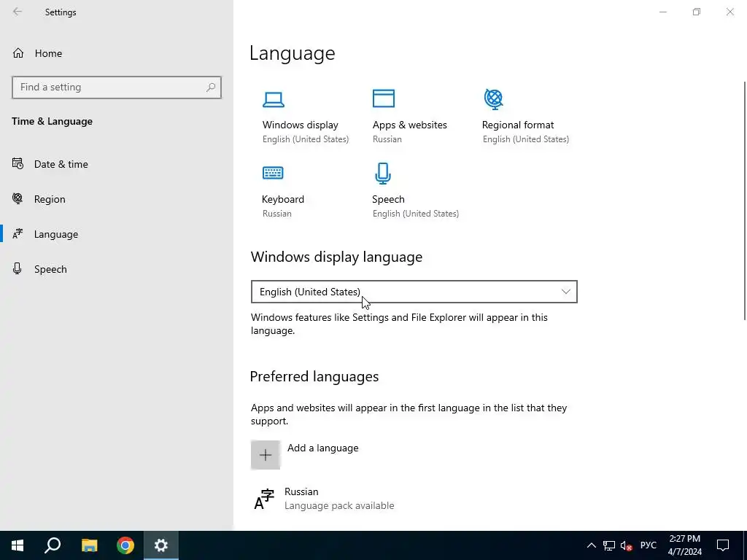This screenshot has width=747, height=560.
Task: Click the Speech label under the microphone tile
Action: [388, 199]
